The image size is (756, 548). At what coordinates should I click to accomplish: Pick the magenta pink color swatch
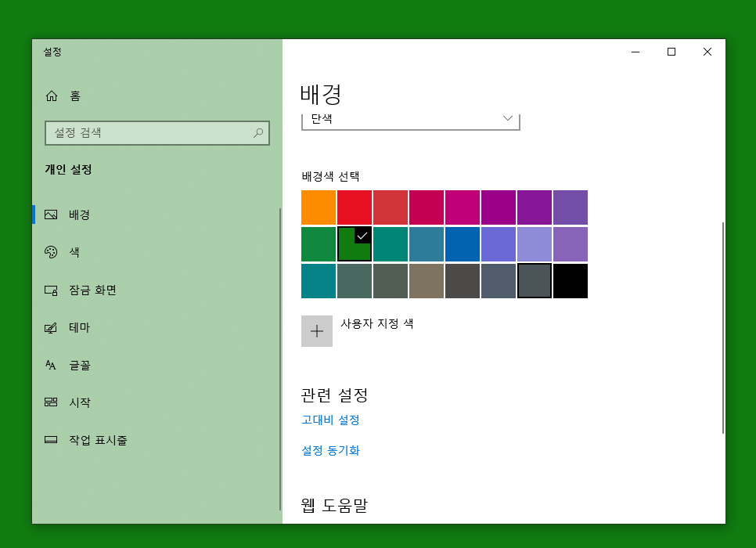tap(463, 207)
